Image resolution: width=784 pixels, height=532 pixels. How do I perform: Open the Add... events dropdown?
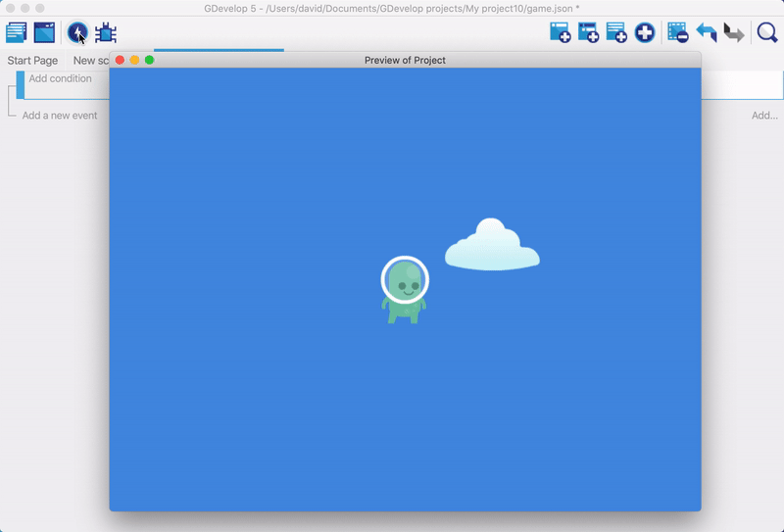coord(764,116)
